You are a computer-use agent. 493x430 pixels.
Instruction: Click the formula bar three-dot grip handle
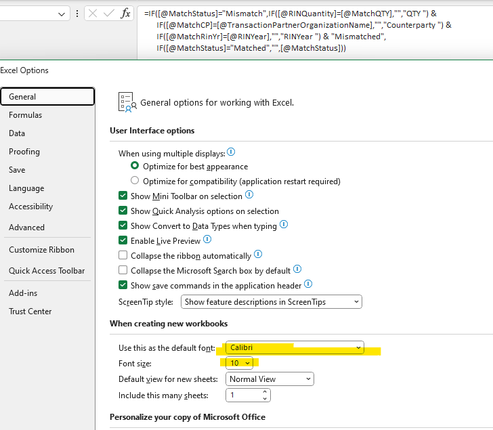pos(77,13)
